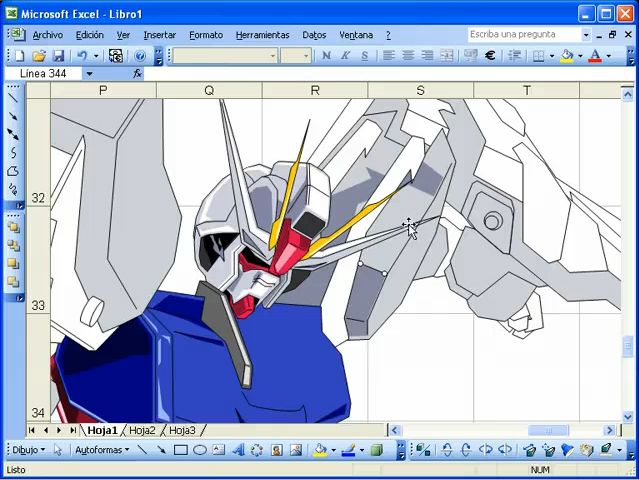Viewport: 639px width, 480px height.
Task: Save the workbook using the floppy disk icon
Action: [59, 55]
